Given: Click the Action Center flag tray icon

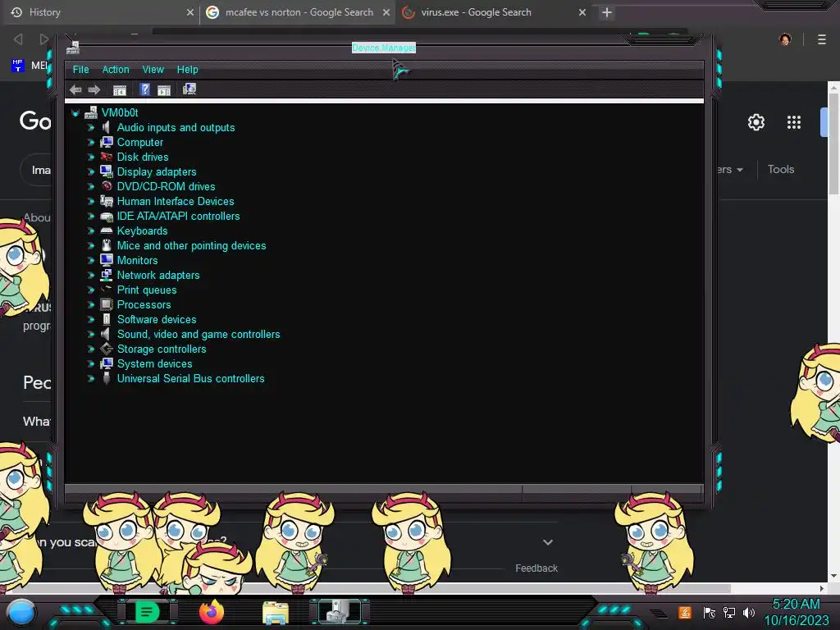Looking at the screenshot, I should pos(710,612).
